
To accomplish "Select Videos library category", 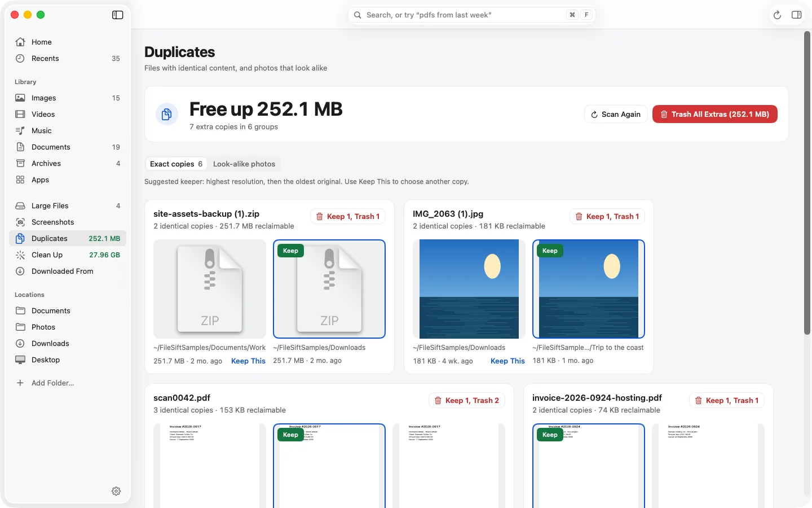I will [68, 114].
